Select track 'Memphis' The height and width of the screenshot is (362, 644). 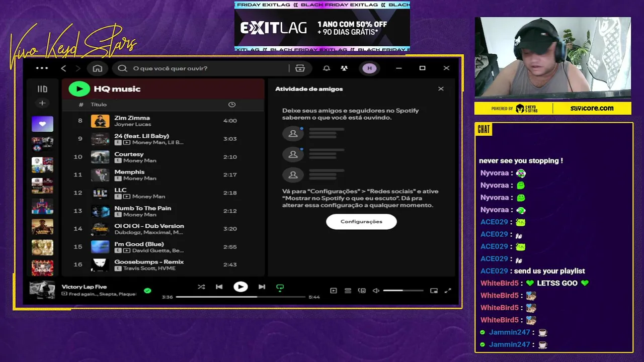(164, 174)
